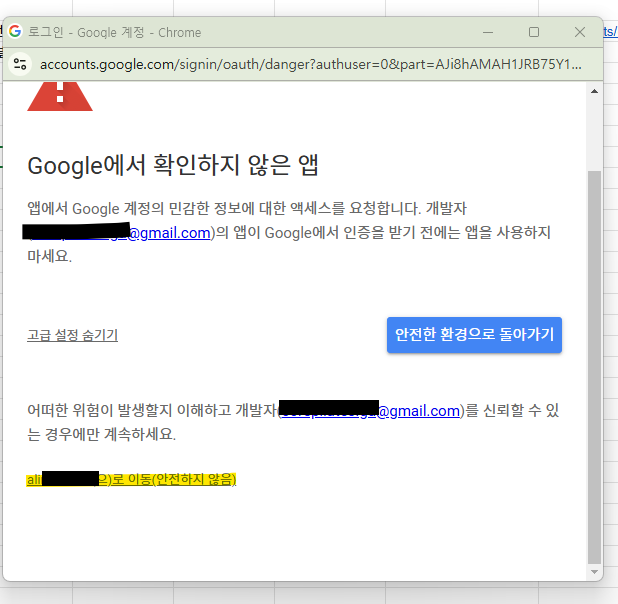This screenshot has height=604, width=618.
Task: Close the Google login Chrome window
Action: tap(580, 32)
